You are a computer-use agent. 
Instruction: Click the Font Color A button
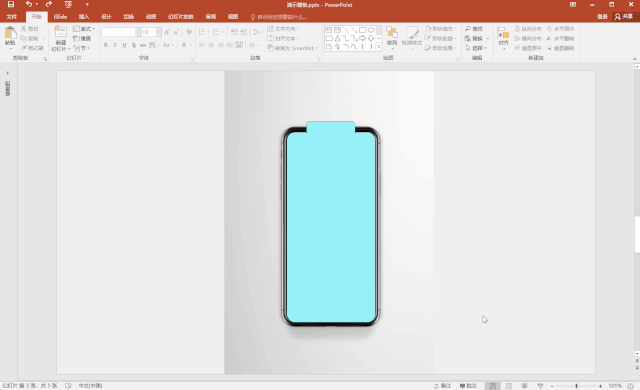[184, 45]
